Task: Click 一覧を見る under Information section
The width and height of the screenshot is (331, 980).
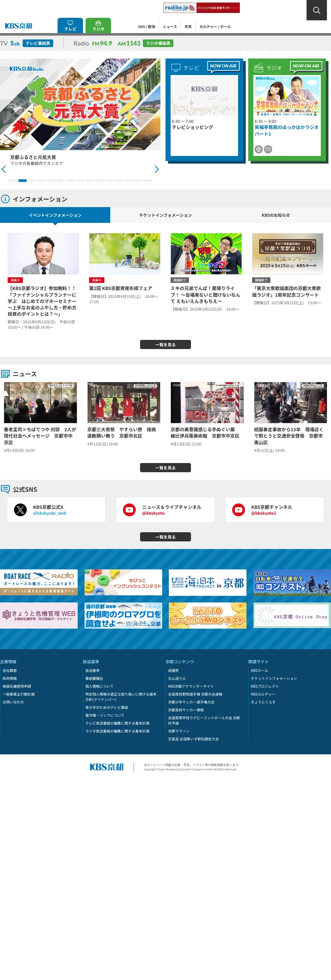Action: (165, 345)
